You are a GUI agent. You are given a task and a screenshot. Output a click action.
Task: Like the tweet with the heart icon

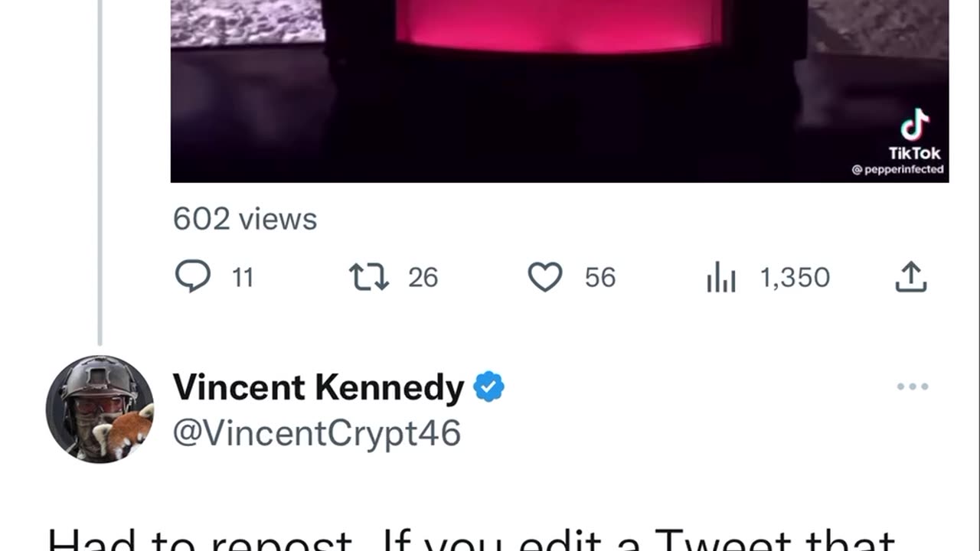[545, 277]
